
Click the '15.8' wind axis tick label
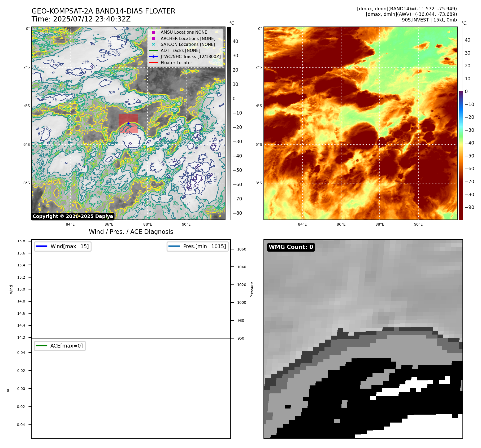coord(21,241)
